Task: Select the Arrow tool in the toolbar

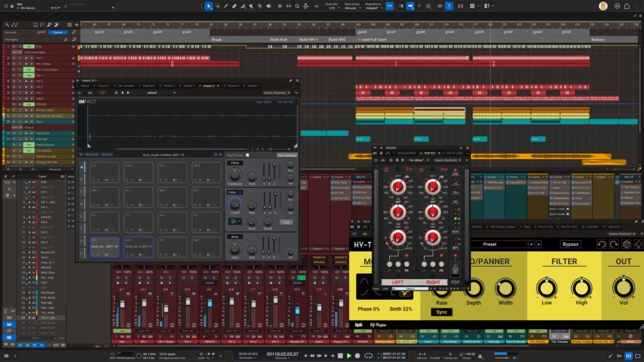Action: pos(209,6)
